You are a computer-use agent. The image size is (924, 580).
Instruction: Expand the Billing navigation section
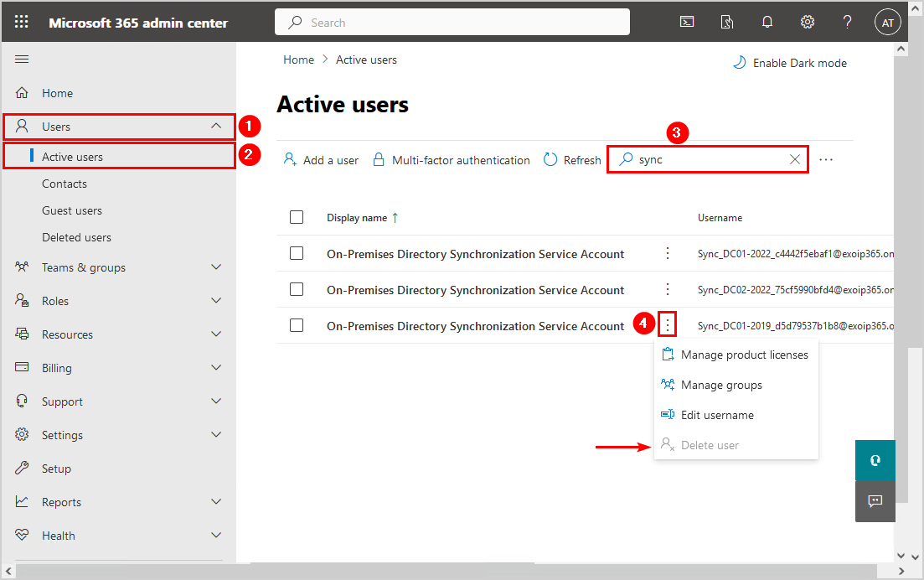click(216, 368)
